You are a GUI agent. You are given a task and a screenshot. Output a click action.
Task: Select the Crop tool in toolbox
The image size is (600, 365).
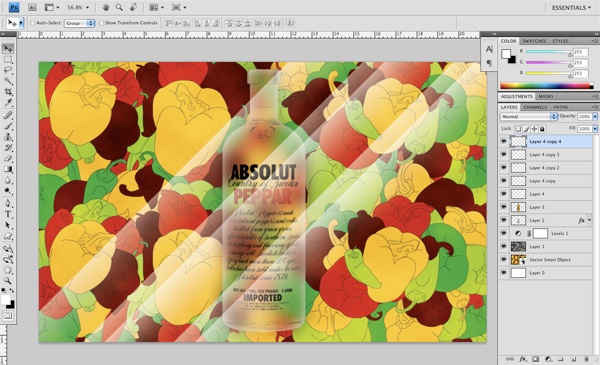click(x=8, y=92)
